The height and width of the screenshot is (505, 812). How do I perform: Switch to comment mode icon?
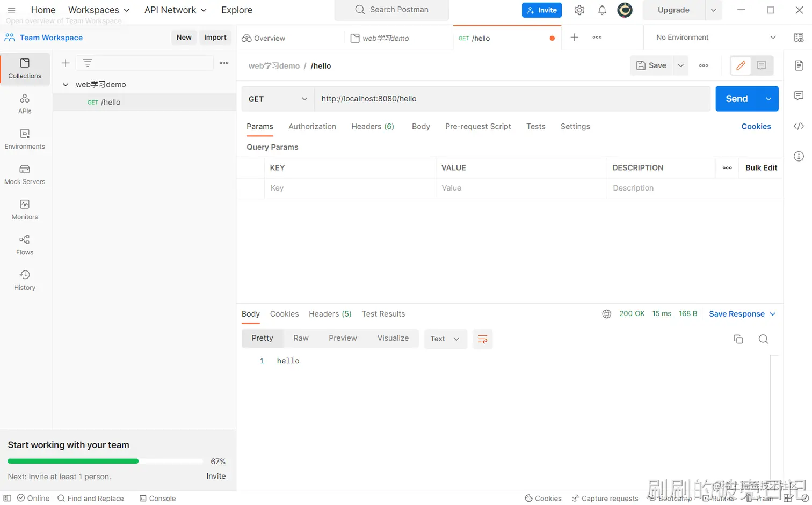point(762,65)
